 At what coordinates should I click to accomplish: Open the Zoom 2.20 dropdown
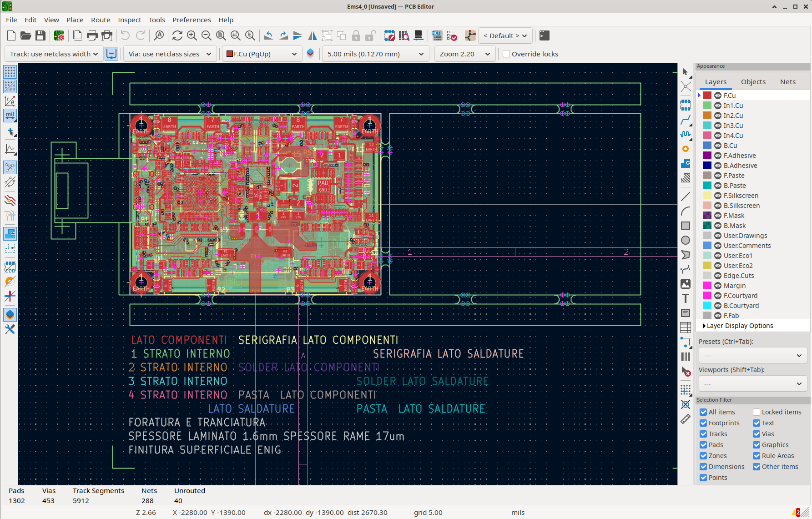[464, 54]
